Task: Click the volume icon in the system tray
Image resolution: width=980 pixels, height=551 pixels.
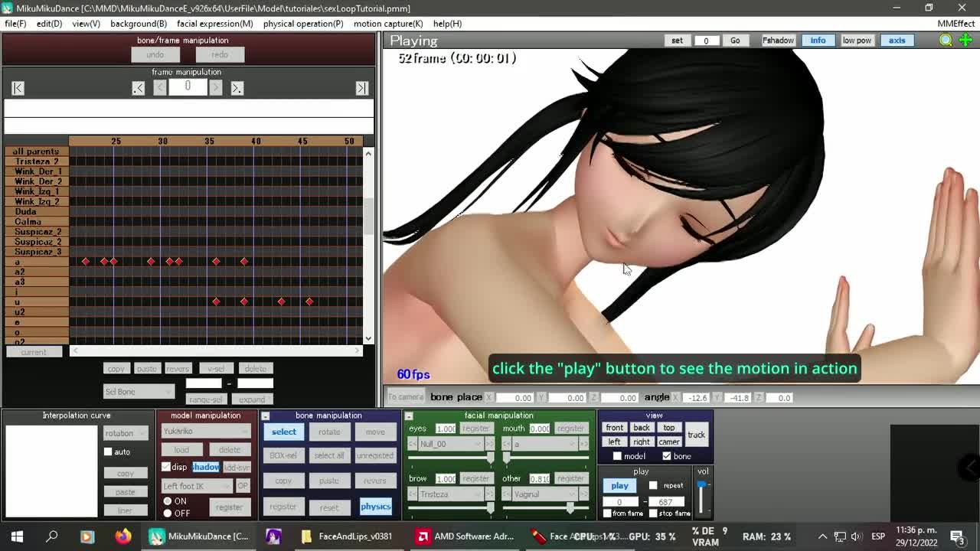Action: click(x=856, y=536)
